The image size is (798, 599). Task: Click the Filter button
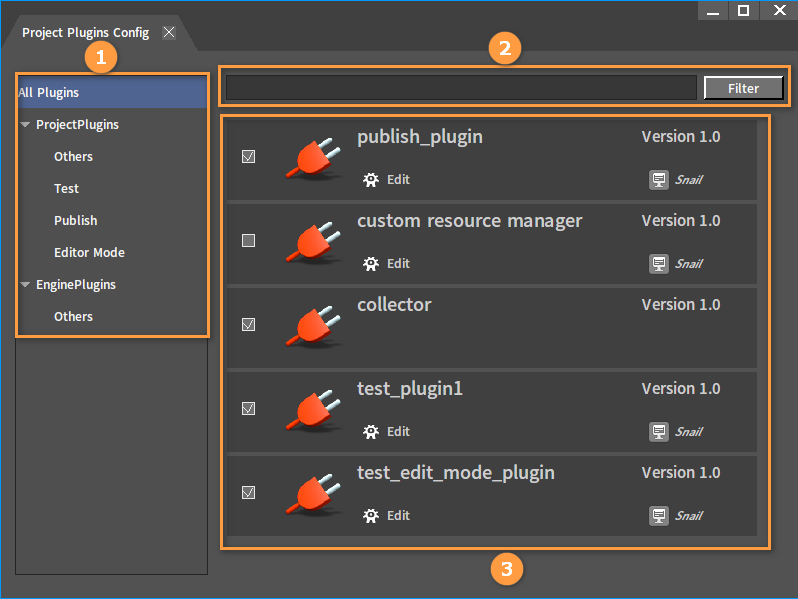(743, 88)
